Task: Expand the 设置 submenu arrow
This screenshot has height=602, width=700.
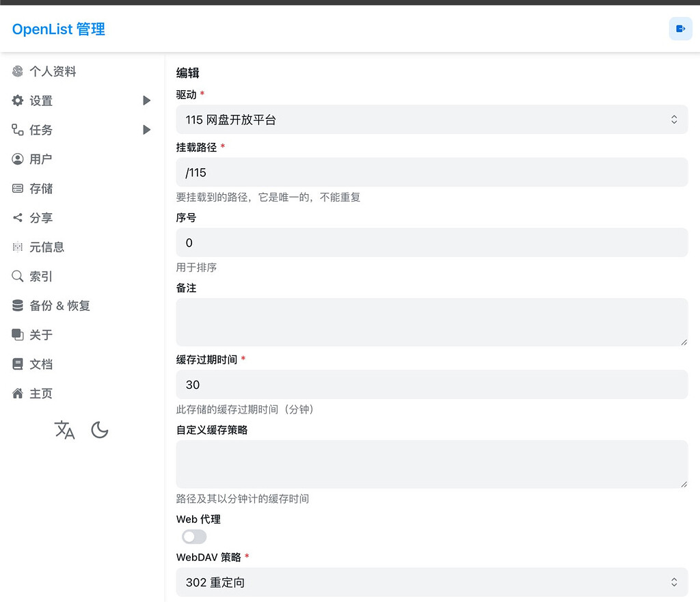Action: 146,100
